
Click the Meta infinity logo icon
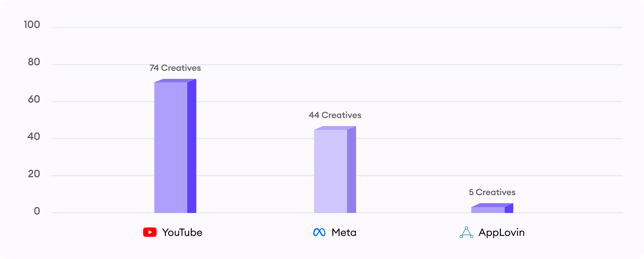[319, 232]
